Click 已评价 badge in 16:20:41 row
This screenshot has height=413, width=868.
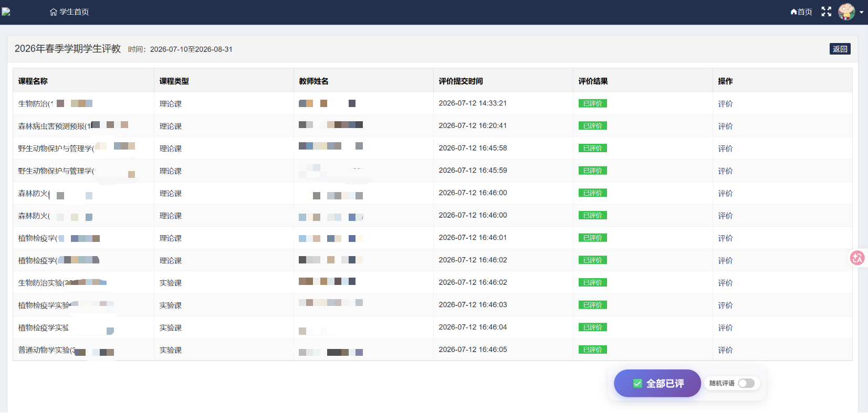click(x=592, y=125)
